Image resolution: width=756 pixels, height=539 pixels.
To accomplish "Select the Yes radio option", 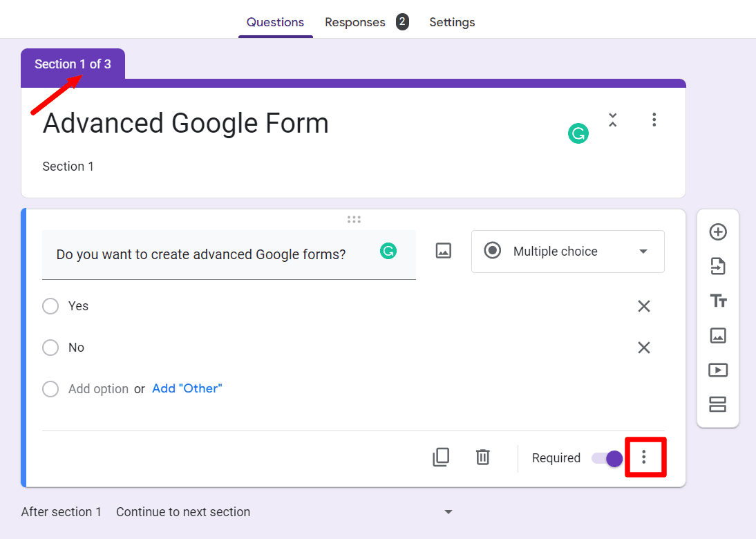I will click(x=50, y=306).
